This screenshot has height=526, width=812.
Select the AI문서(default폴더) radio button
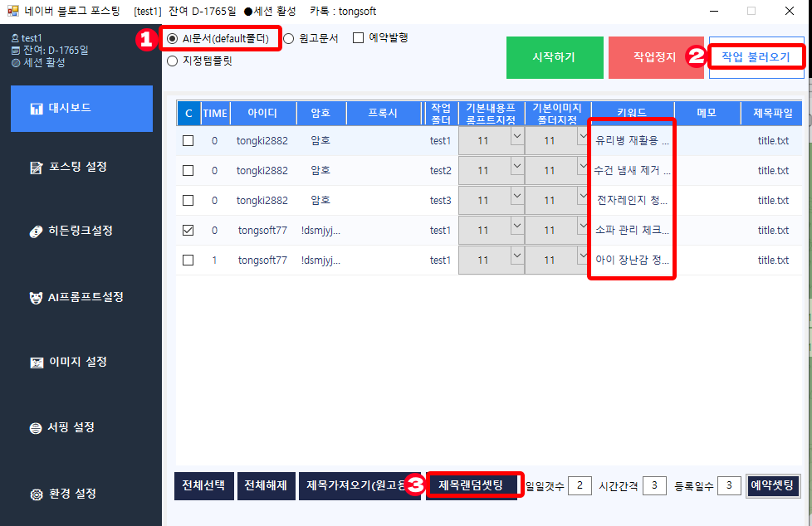pos(172,38)
